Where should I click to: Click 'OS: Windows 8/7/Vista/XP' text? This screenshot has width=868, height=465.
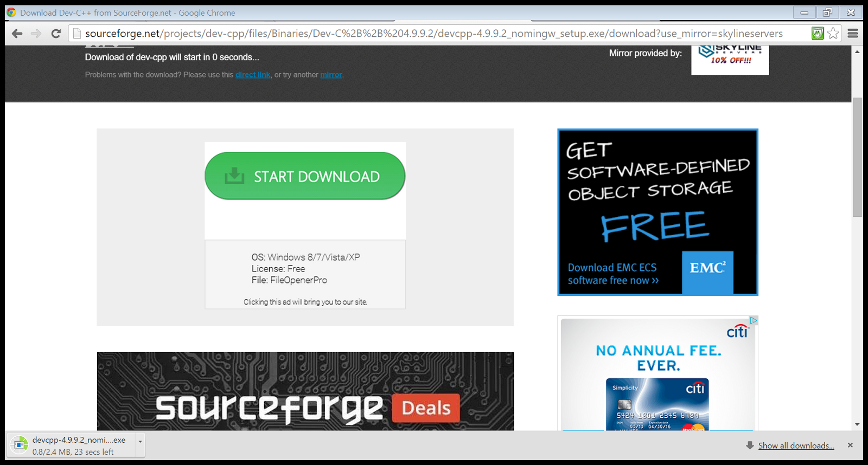coord(305,257)
